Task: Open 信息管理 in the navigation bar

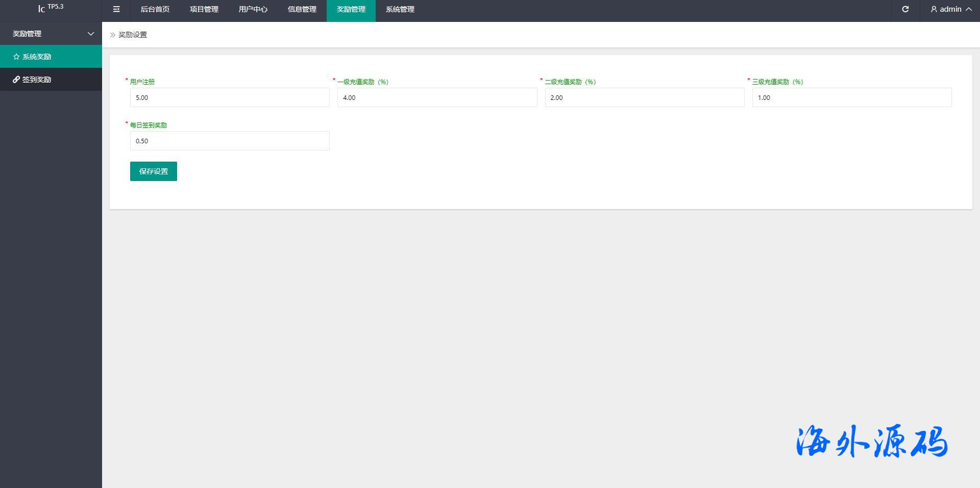Action: [302, 9]
